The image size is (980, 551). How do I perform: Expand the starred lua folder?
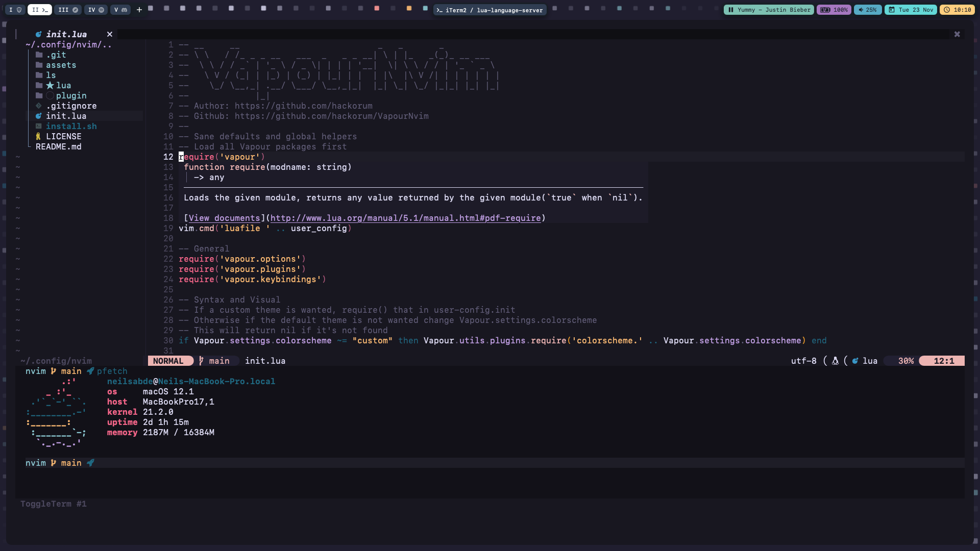[x=63, y=85]
